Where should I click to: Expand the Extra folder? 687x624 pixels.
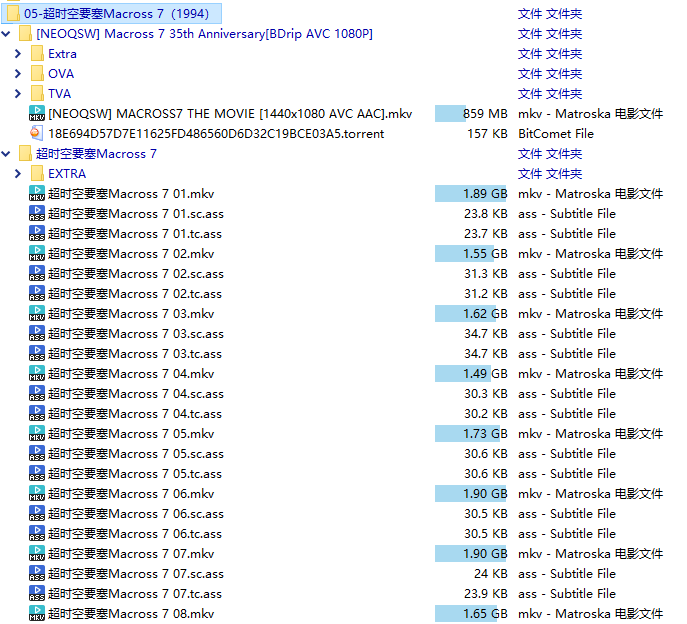click(x=18, y=54)
